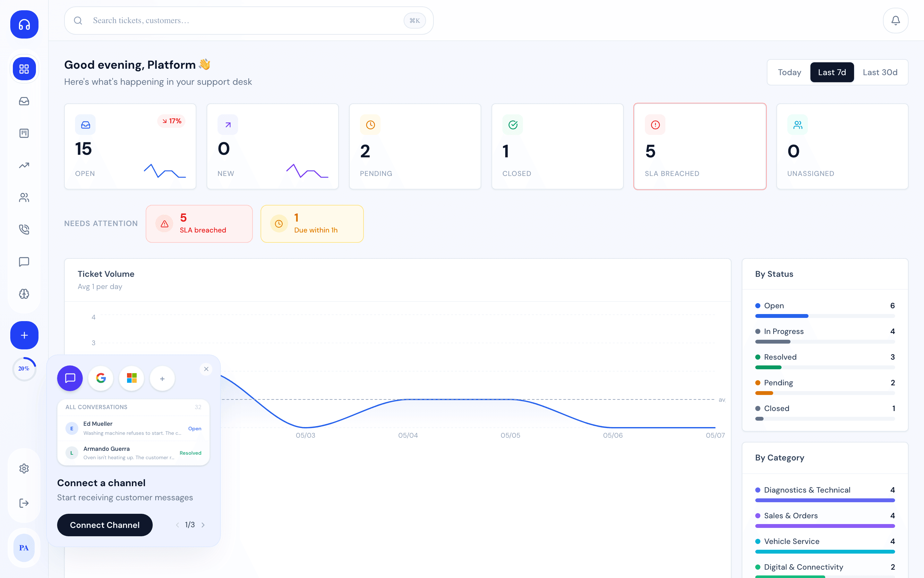
Task: Click the Resolved status row
Action: [x=825, y=361]
